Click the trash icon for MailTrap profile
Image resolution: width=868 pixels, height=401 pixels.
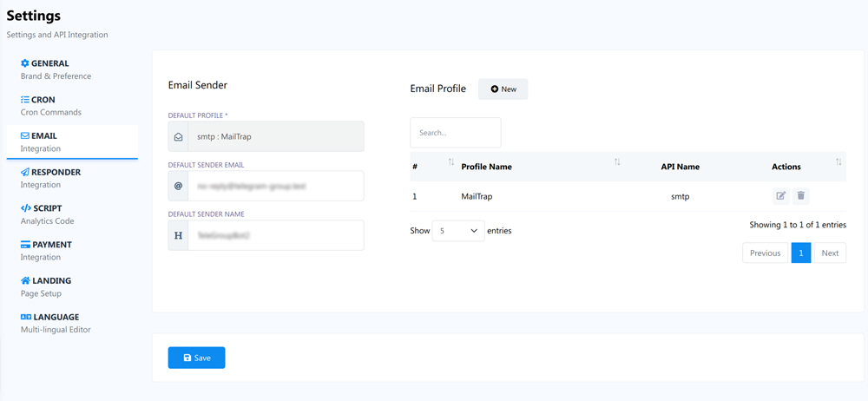[x=801, y=196]
